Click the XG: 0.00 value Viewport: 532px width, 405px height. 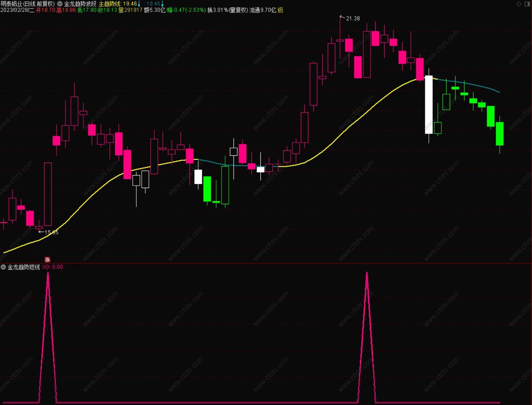tap(52, 267)
